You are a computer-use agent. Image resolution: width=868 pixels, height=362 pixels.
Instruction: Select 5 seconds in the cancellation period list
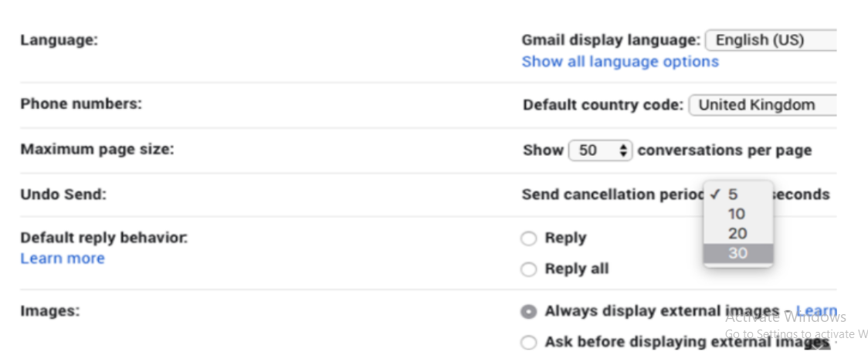[733, 195]
